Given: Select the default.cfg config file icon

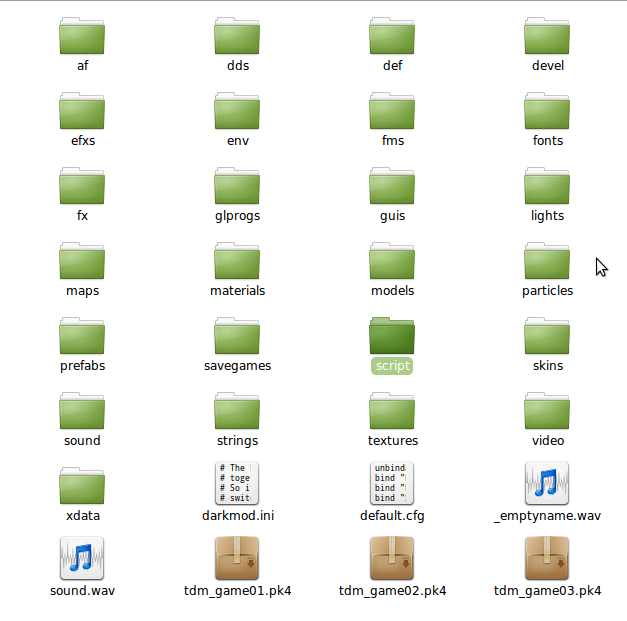Looking at the screenshot, I should [x=392, y=483].
